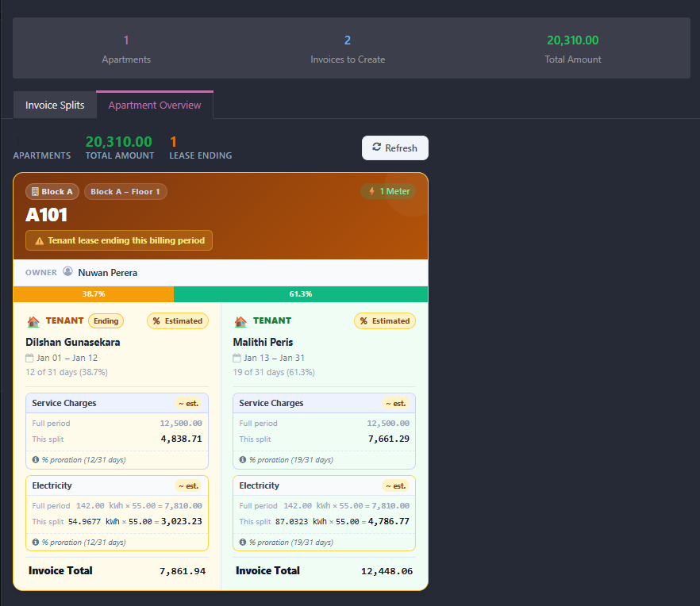This screenshot has width=700, height=606.
Task: Click the text 19 of 31 days (61.3%)
Action: tap(274, 372)
